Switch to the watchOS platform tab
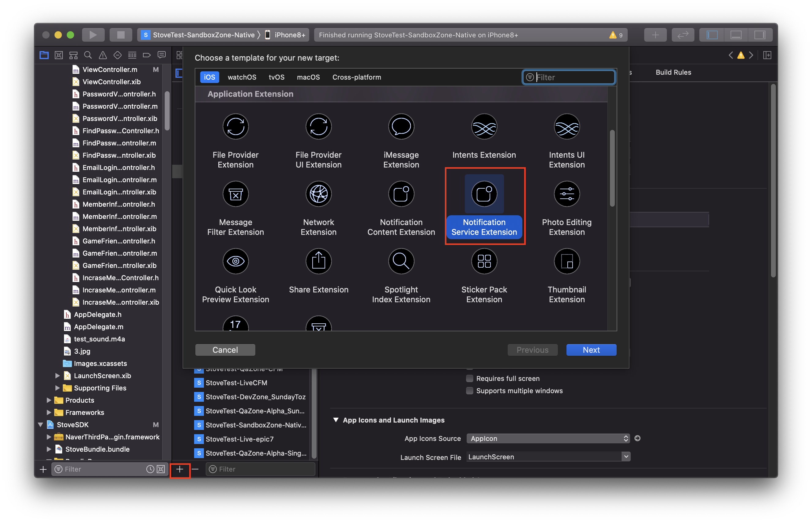Screen dimensions: 812x523 pos(242,77)
